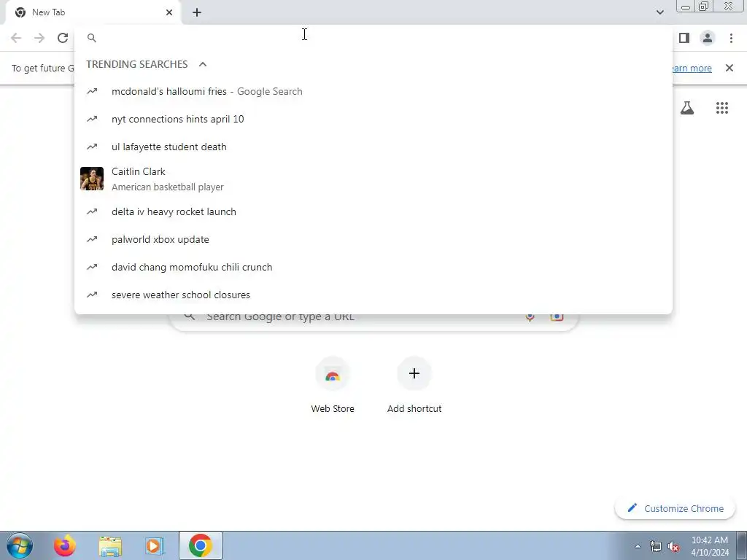747x560 pixels.
Task: Select severe weather school closures suggestion
Action: [373, 295]
